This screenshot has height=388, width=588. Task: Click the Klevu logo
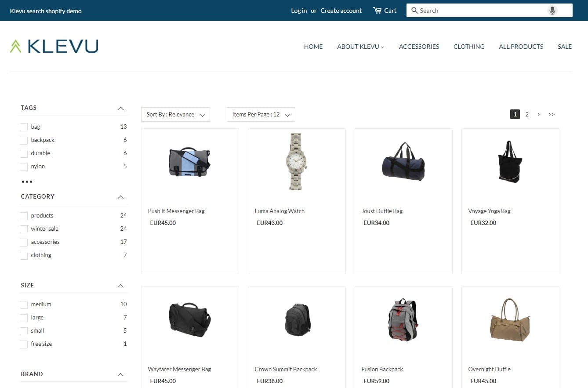point(54,46)
